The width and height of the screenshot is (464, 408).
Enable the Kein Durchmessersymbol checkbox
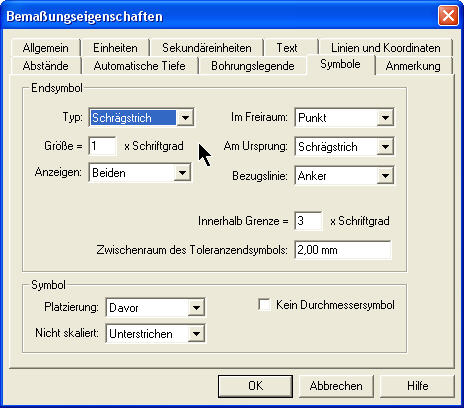coord(264,305)
